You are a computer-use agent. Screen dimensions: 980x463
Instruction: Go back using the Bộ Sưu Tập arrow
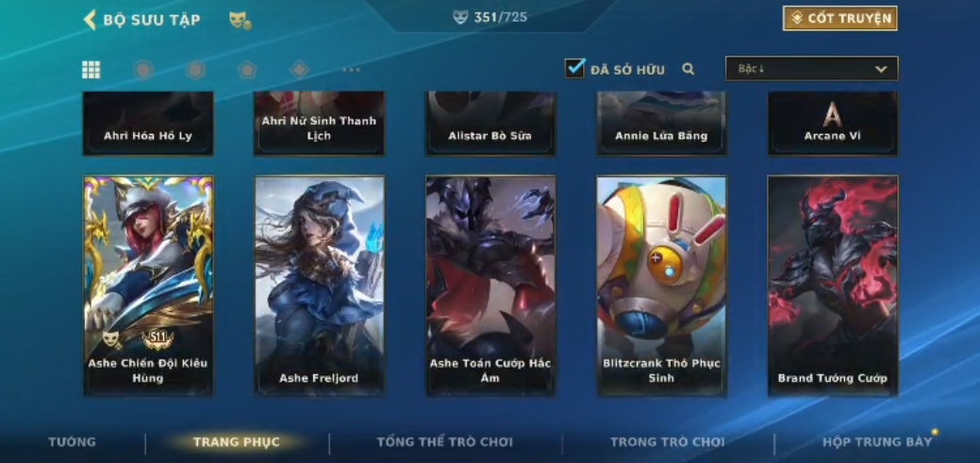(90, 20)
